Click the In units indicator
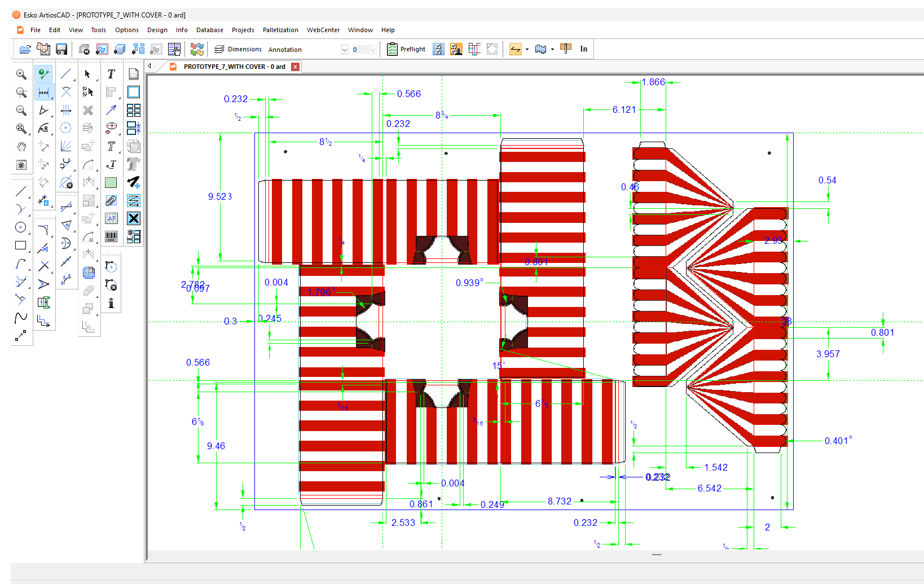 (583, 49)
